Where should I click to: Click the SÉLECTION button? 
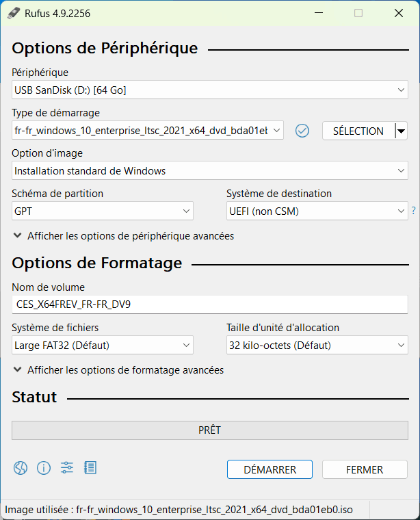click(358, 131)
